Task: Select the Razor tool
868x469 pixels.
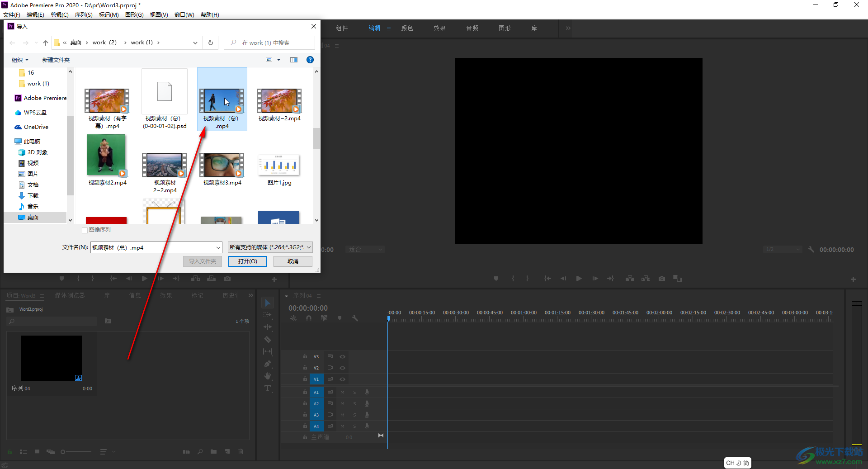Action: click(x=268, y=339)
